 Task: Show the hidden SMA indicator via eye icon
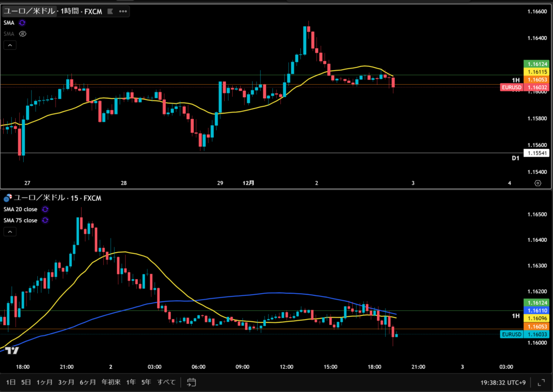(x=22, y=33)
